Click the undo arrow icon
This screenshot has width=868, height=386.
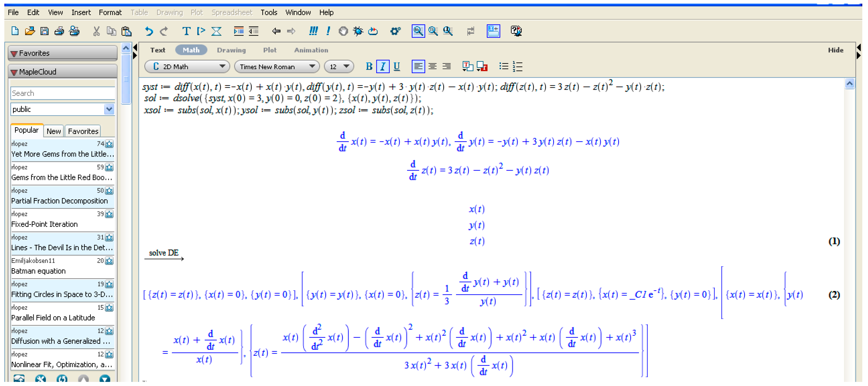click(149, 31)
